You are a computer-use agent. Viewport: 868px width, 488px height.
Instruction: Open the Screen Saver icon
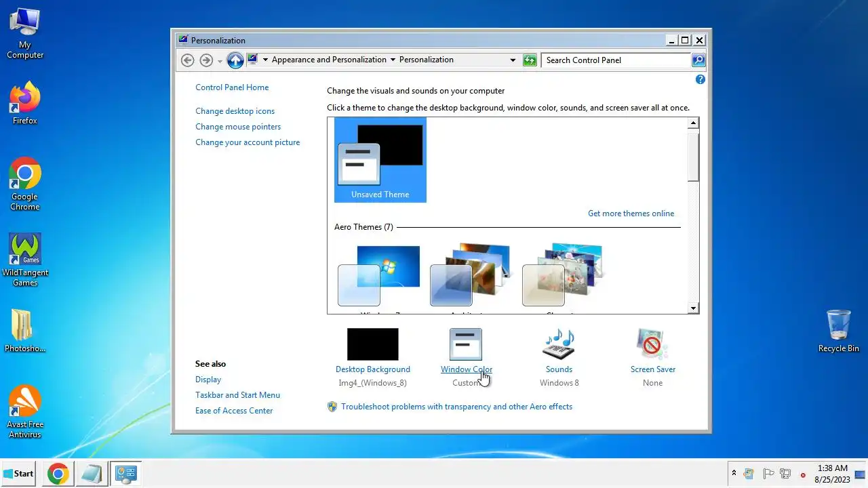point(652,344)
